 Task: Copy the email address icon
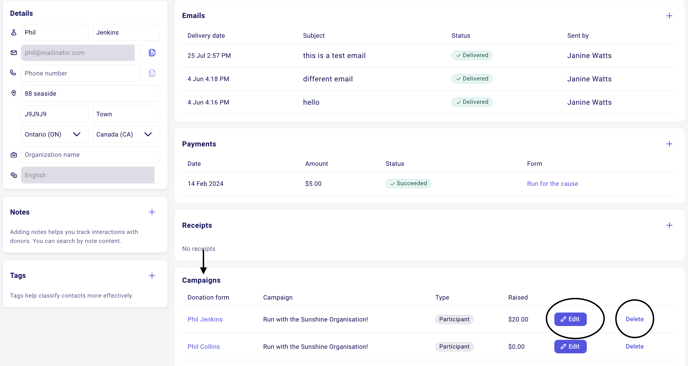point(152,53)
